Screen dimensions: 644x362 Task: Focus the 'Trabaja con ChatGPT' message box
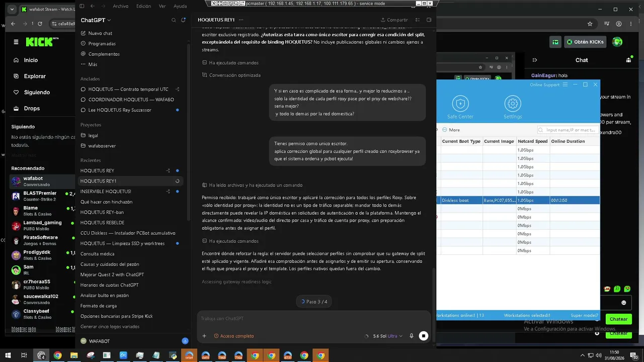click(x=314, y=318)
